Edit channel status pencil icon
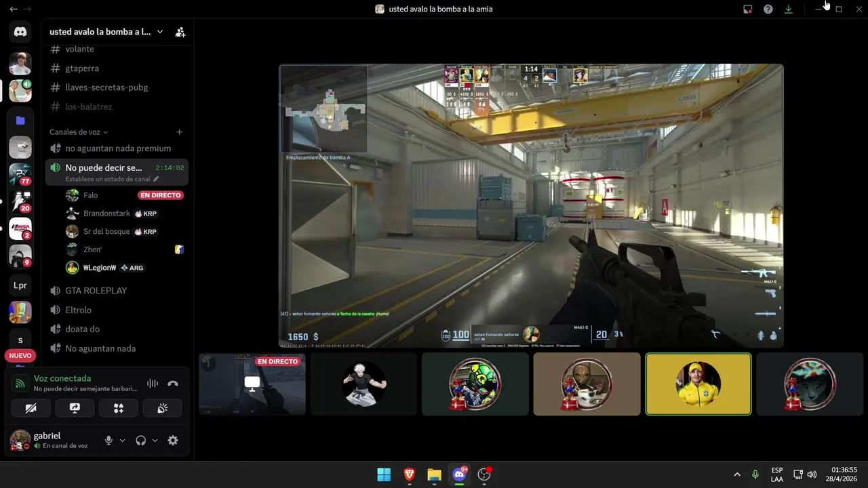This screenshot has height=488, width=868. click(x=156, y=179)
